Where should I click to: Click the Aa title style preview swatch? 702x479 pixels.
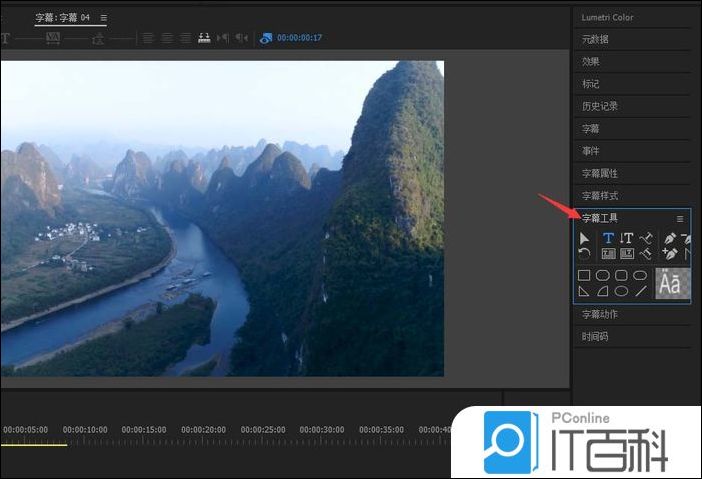(x=672, y=284)
